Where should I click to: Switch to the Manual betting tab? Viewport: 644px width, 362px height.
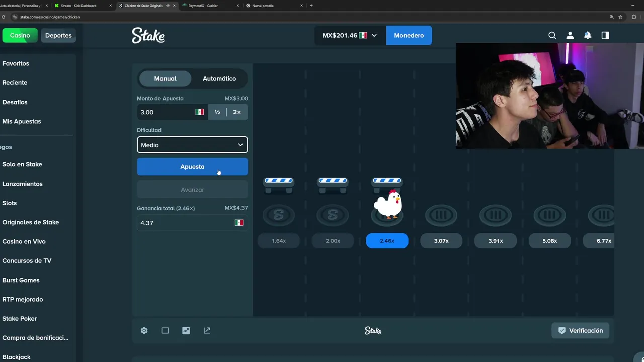tap(165, 78)
